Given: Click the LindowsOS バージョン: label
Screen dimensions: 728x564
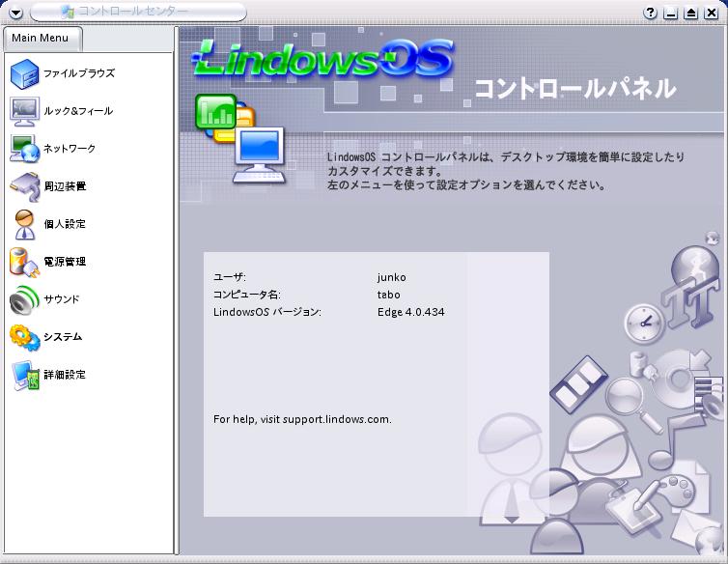Looking at the screenshot, I should (x=266, y=312).
